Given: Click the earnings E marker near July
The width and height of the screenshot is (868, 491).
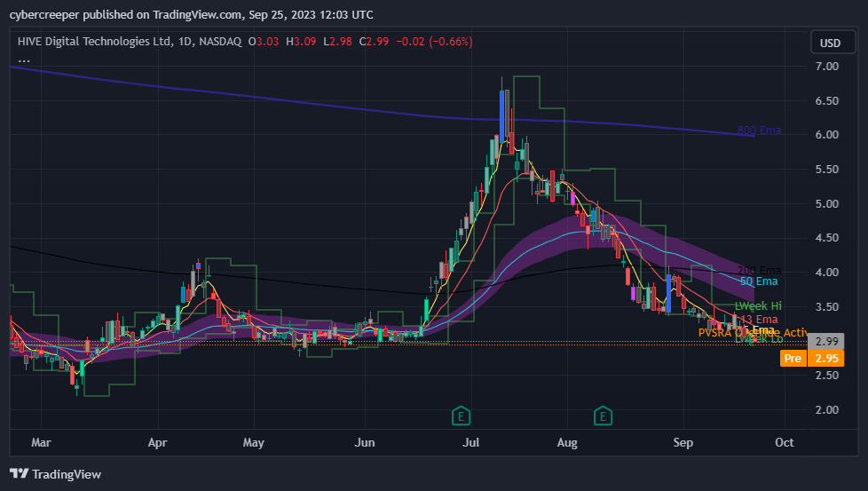Looking at the screenshot, I should (461, 415).
